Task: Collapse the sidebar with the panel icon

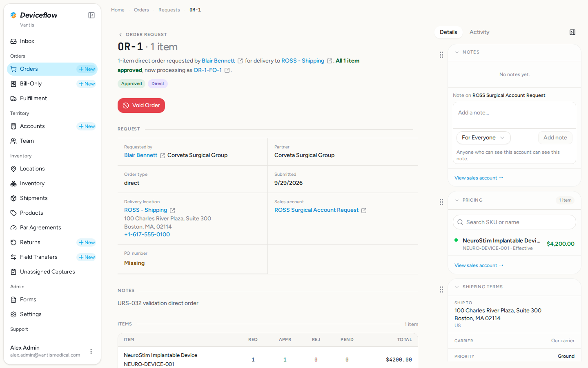Action: point(91,15)
